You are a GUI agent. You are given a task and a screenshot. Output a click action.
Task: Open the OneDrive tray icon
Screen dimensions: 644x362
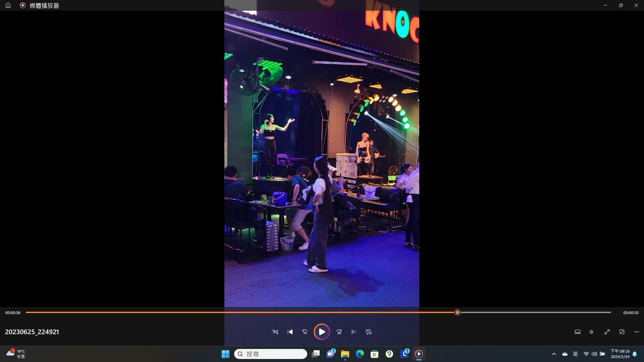[x=565, y=354]
